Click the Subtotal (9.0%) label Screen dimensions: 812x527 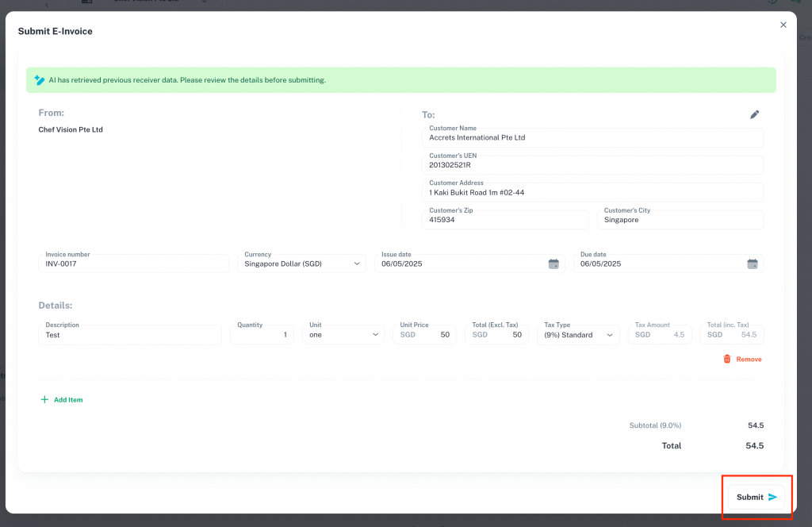point(655,425)
